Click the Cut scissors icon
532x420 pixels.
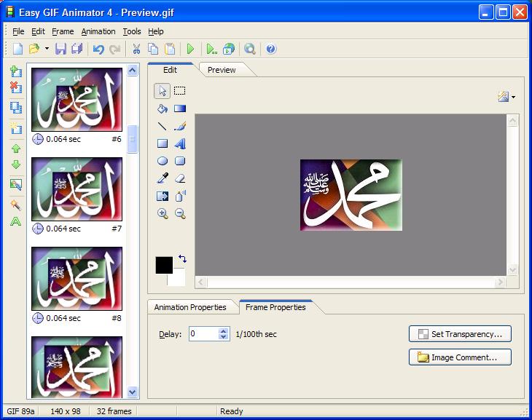click(x=136, y=49)
